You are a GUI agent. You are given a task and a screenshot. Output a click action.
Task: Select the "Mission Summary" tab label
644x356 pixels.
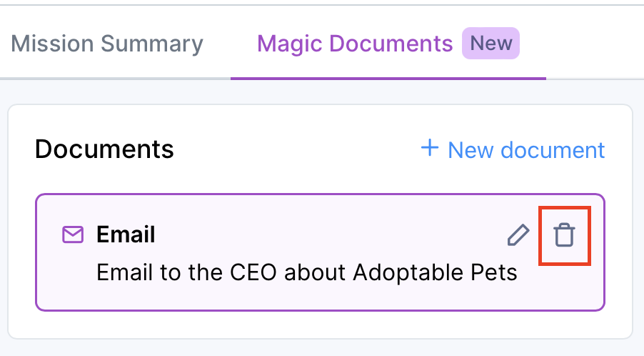click(x=107, y=44)
